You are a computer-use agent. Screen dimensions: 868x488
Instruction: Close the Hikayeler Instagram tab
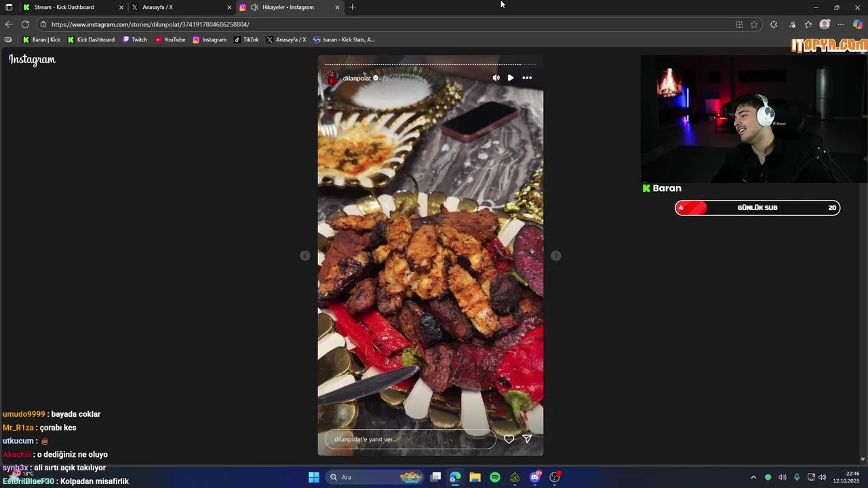coord(337,7)
